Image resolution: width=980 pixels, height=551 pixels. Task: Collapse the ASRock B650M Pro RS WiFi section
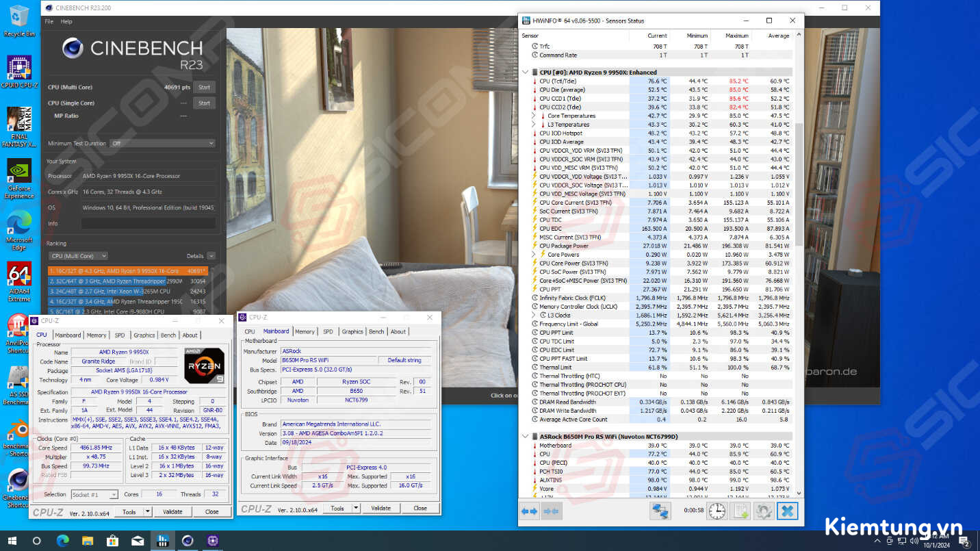tap(526, 436)
